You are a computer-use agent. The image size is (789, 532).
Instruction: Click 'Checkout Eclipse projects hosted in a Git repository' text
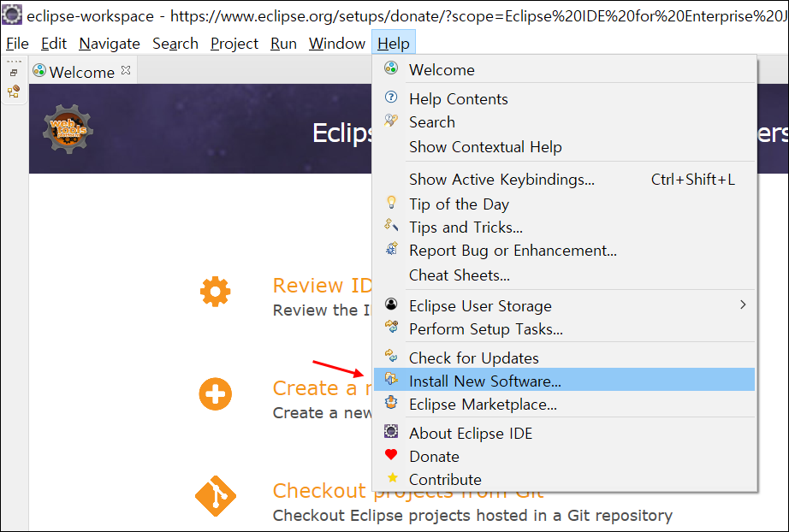point(472,516)
